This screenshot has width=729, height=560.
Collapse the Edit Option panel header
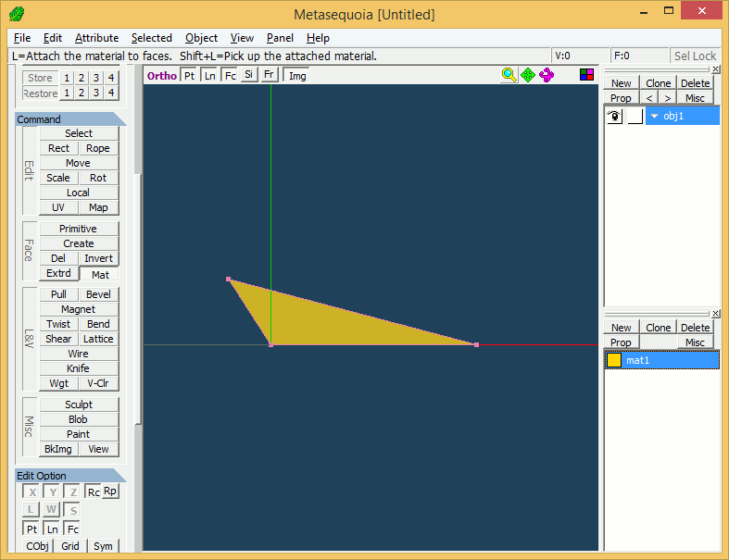point(69,476)
